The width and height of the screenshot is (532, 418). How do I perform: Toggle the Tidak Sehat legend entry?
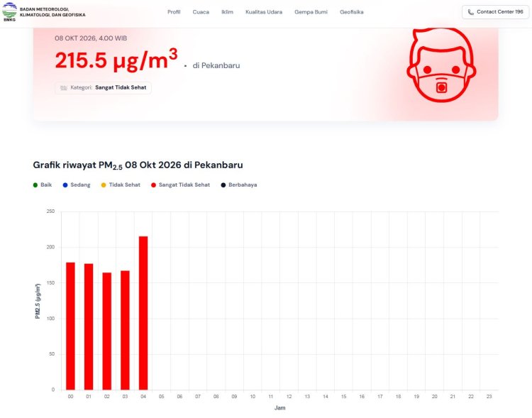point(121,185)
